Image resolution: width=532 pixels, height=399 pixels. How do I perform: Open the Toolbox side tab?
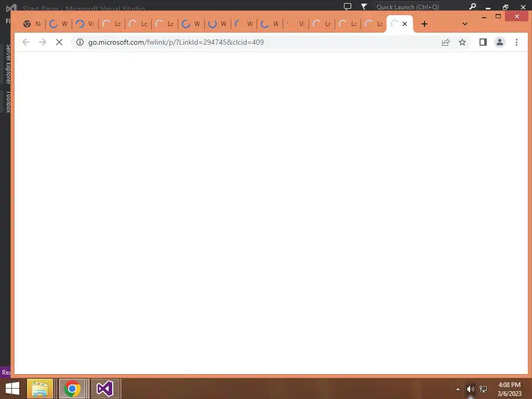[8, 102]
